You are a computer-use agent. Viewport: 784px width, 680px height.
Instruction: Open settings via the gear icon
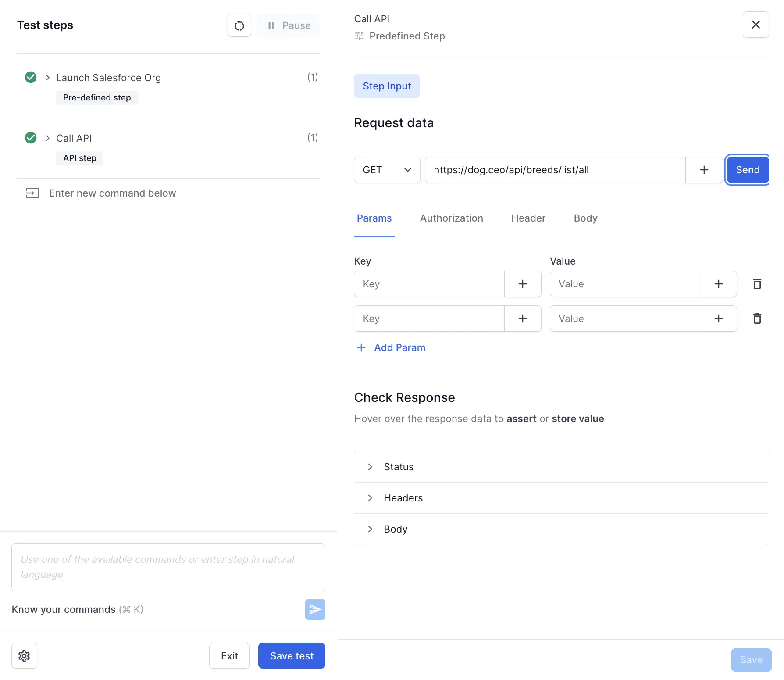[x=24, y=655]
